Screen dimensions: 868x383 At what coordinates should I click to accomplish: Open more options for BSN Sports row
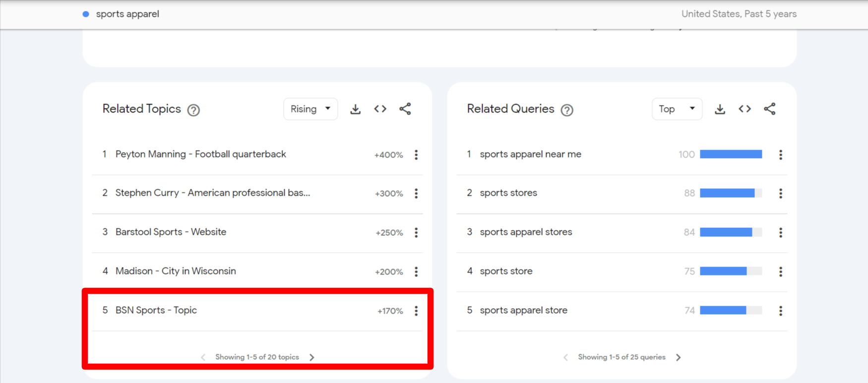coord(416,311)
